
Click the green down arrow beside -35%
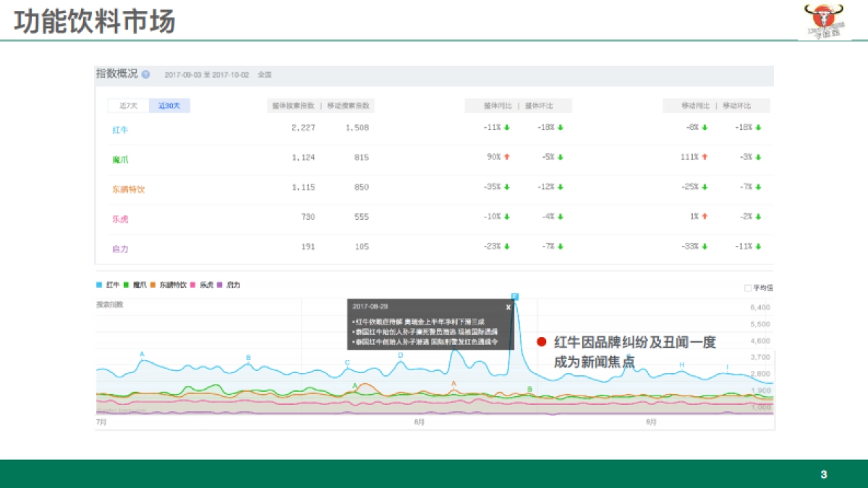point(507,187)
